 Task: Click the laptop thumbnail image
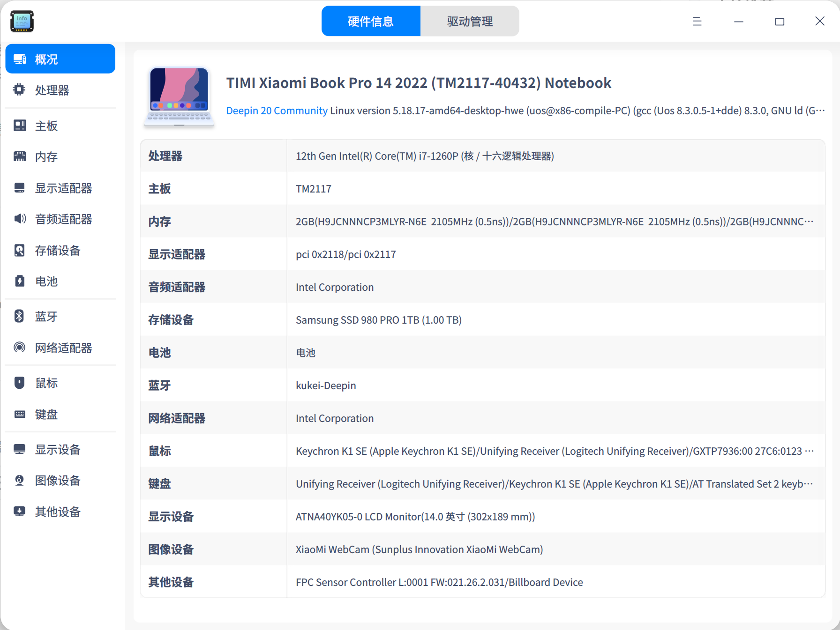(179, 96)
